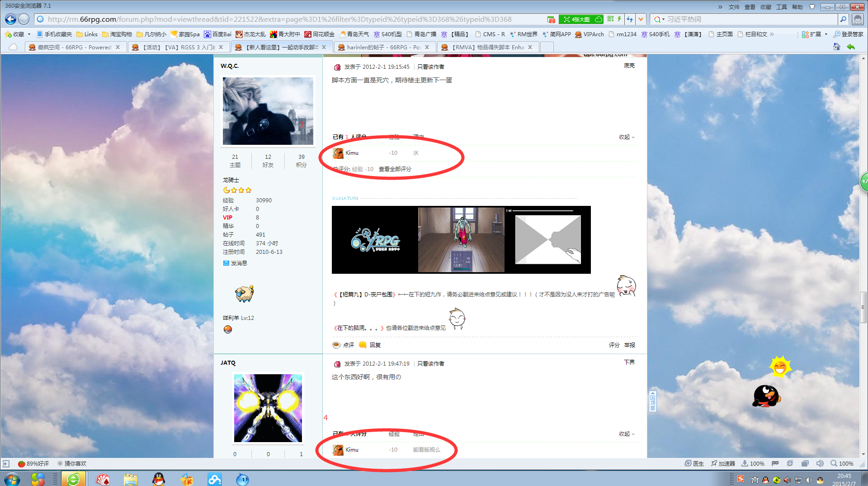Toggle the 4张大图 image view button
The height and width of the screenshot is (486, 868).
coord(581,19)
